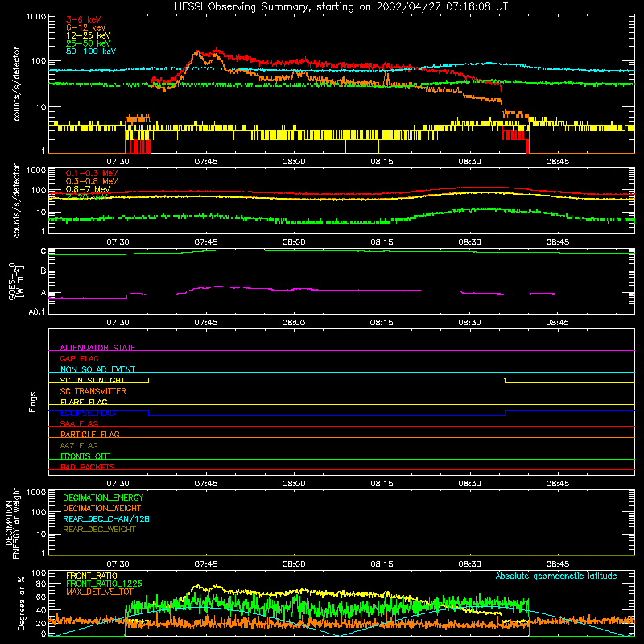Screen dimensions: 644x644
Task: Select the olive A47_FLAG label
Action: 79,445
